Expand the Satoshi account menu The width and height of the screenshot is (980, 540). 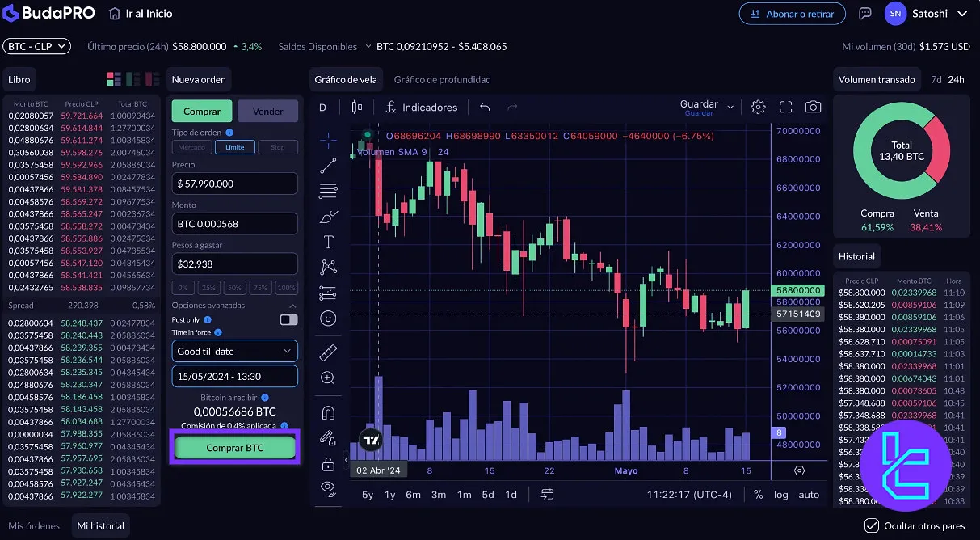(x=930, y=13)
